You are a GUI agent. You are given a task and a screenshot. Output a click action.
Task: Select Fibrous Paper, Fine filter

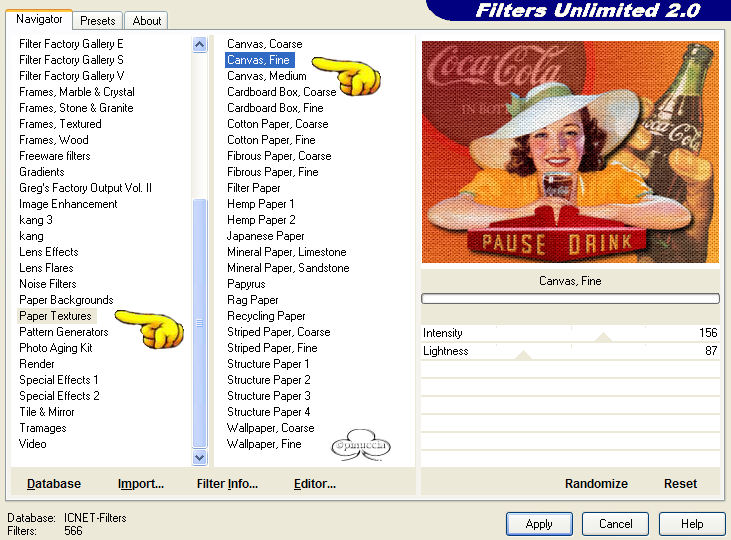click(273, 172)
